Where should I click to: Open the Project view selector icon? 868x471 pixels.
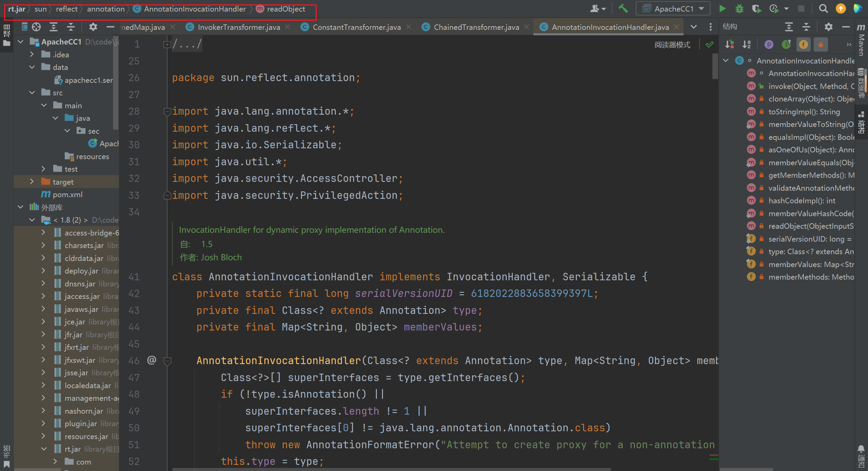pyautogui.click(x=24, y=27)
